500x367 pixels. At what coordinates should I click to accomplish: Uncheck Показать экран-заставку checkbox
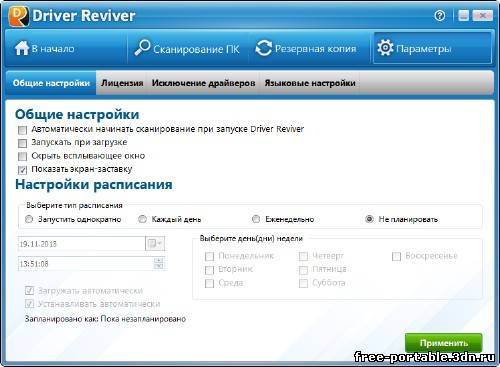tap(22, 170)
